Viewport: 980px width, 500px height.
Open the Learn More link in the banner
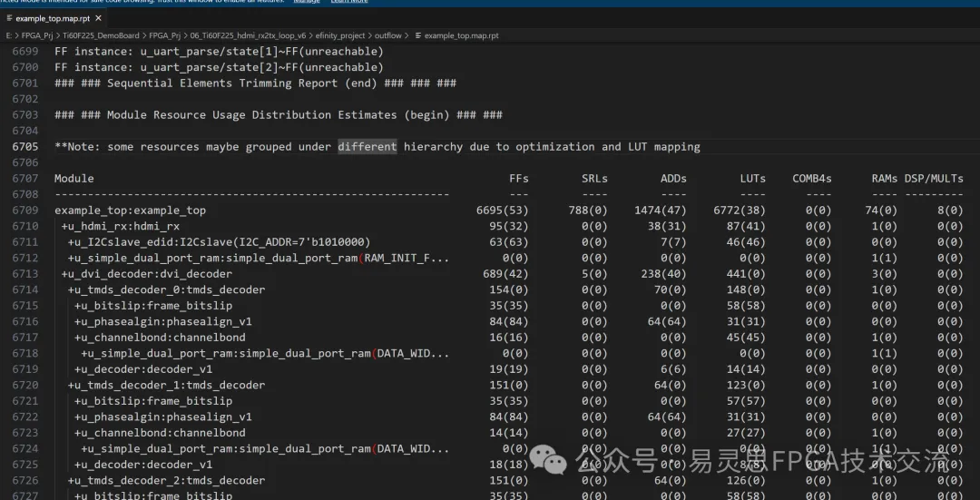pos(348,2)
